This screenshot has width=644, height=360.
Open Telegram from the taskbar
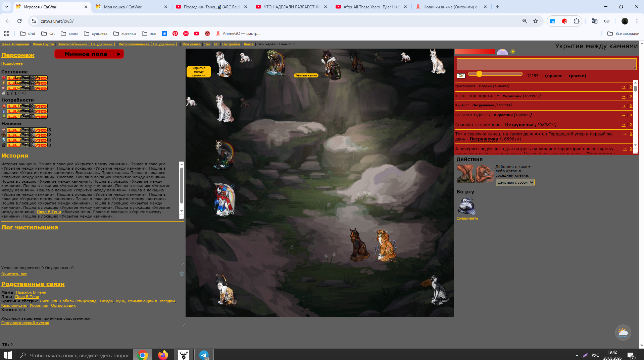coord(204,355)
